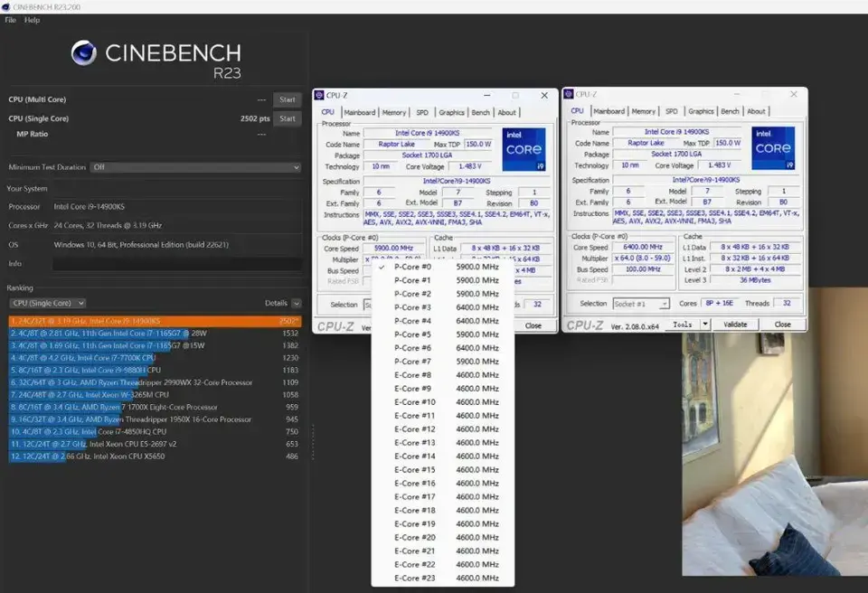Choose E-Core #23 from the core menu
Screen dimensions: 868x593
[x=443, y=578]
